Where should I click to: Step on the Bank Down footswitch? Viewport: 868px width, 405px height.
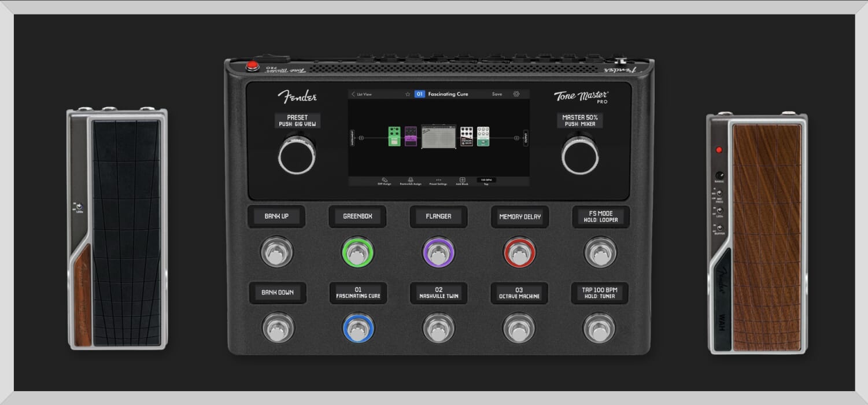(278, 328)
